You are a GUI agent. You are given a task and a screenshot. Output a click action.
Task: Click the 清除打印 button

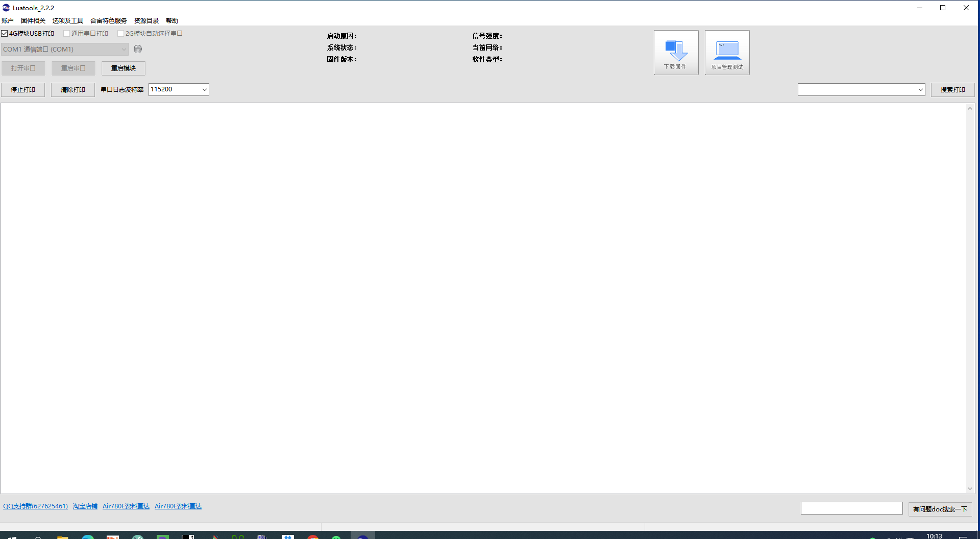tap(73, 90)
